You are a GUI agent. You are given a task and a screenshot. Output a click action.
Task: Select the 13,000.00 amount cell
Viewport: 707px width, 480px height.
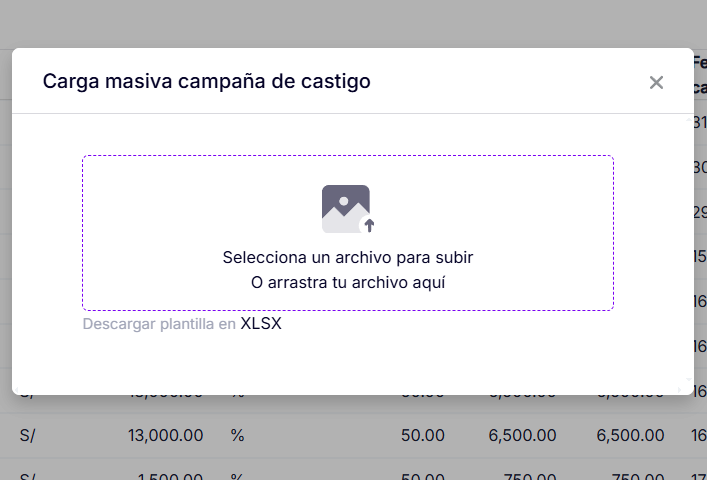click(x=166, y=435)
